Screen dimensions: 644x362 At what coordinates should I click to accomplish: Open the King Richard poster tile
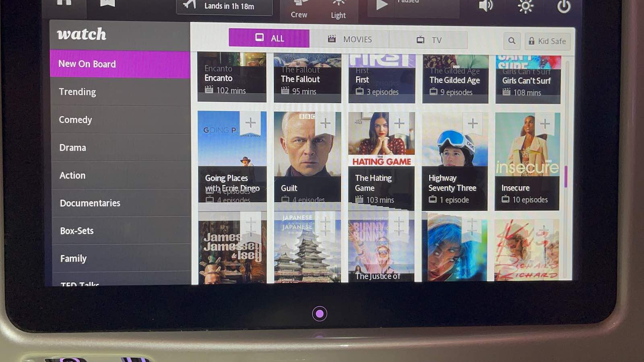[x=526, y=250]
